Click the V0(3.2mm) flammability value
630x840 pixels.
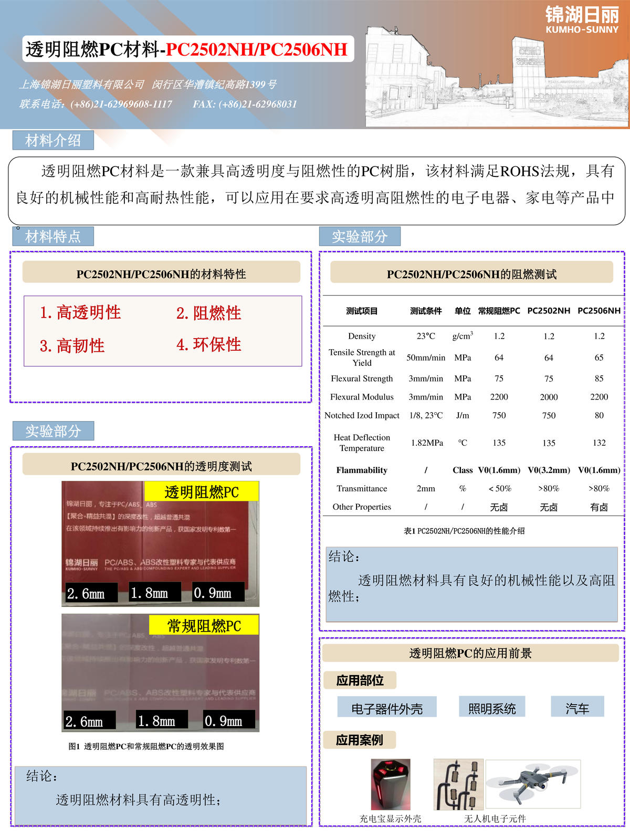pyautogui.click(x=549, y=470)
